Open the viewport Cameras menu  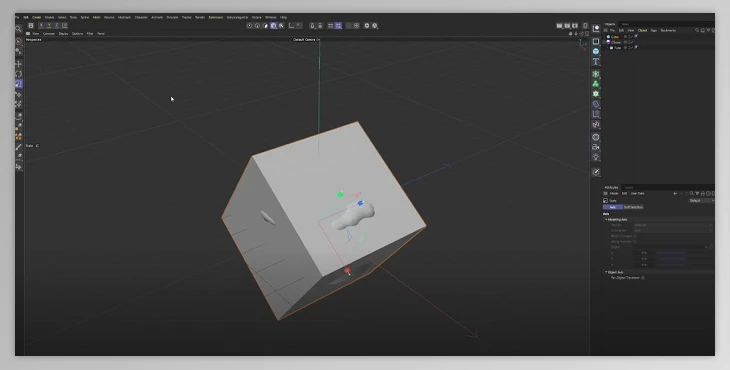[x=48, y=34]
